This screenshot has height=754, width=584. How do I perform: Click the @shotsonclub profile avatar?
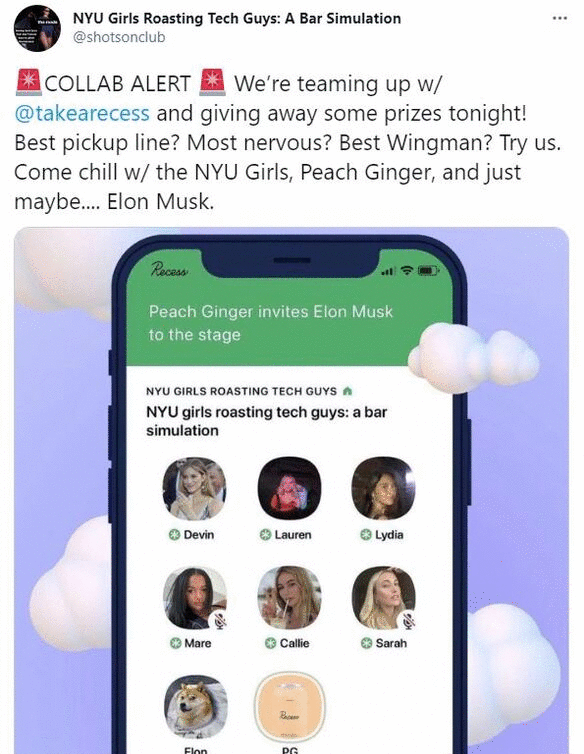coord(38,28)
